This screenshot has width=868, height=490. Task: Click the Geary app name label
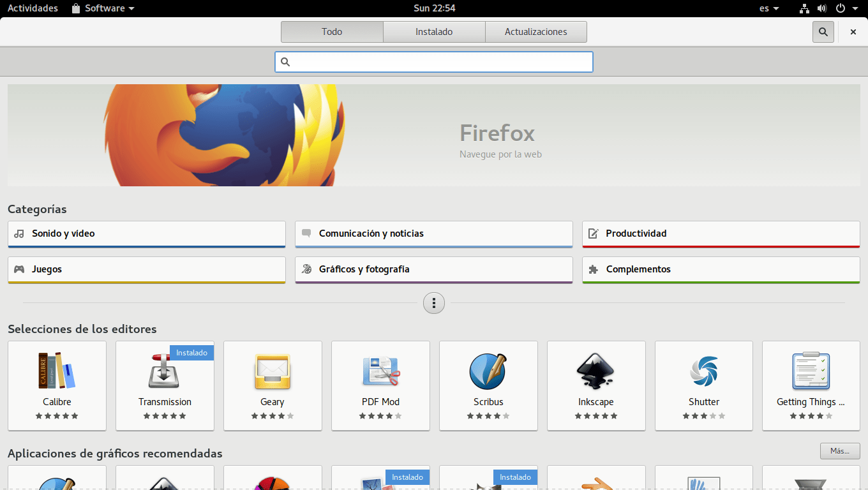(x=273, y=402)
